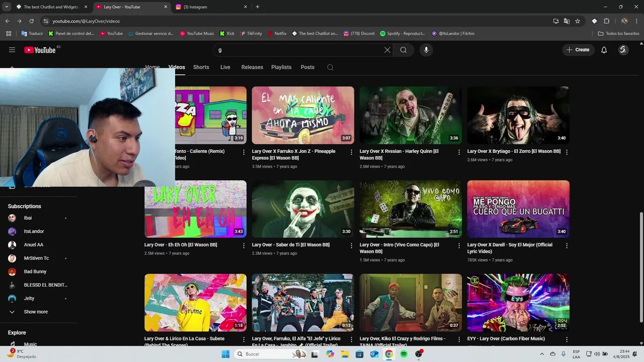The height and width of the screenshot is (362, 644).
Task: Open the (778) Discord bookmark
Action: pyautogui.click(x=359, y=34)
